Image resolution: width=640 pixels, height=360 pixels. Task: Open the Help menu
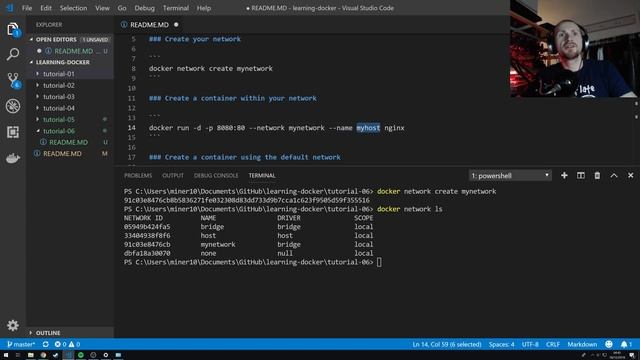pyautogui.click(x=204, y=8)
